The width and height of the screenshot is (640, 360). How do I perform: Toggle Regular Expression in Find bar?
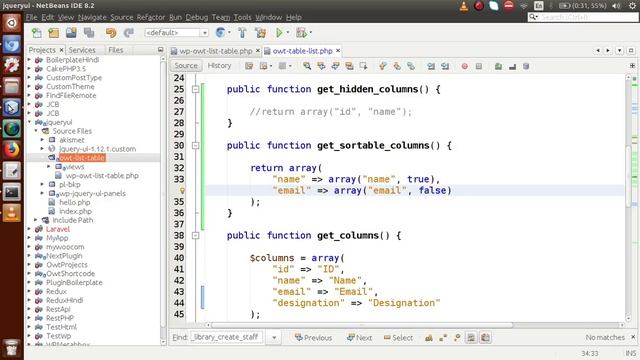coord(457,338)
